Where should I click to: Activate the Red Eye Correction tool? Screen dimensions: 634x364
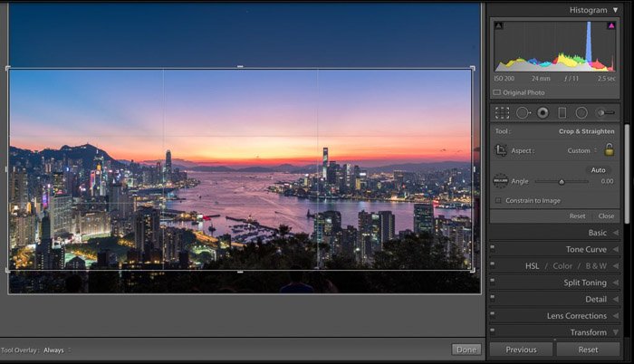[x=543, y=112]
